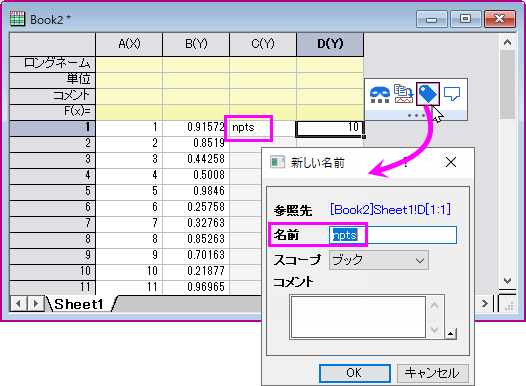This screenshot has height=386, width=526.
Task: Click cell value 0.85263
Action: (x=196, y=239)
